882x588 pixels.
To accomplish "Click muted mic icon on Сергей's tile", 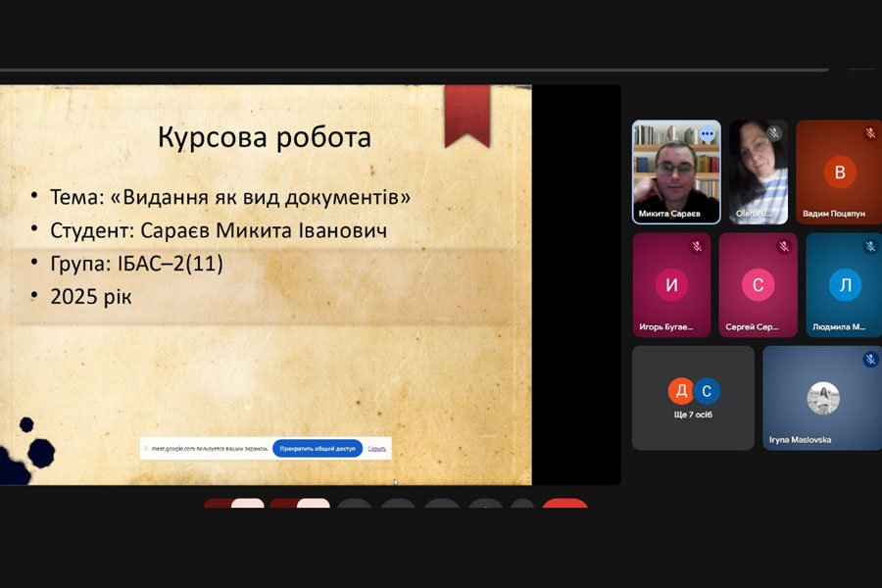I will pyautogui.click(x=783, y=247).
